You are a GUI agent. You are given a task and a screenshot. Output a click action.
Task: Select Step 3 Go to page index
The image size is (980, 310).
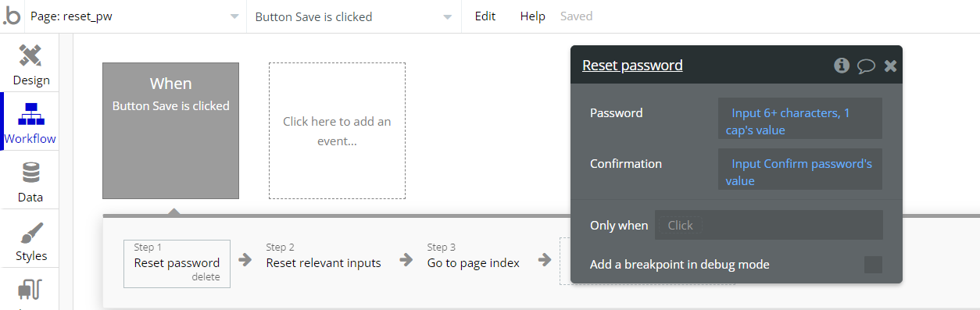(x=473, y=263)
